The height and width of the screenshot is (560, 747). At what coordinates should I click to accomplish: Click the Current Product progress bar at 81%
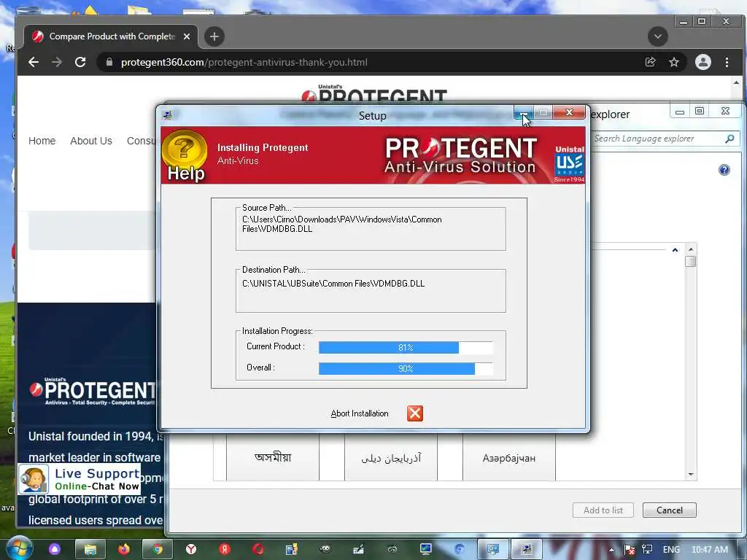[x=406, y=348]
